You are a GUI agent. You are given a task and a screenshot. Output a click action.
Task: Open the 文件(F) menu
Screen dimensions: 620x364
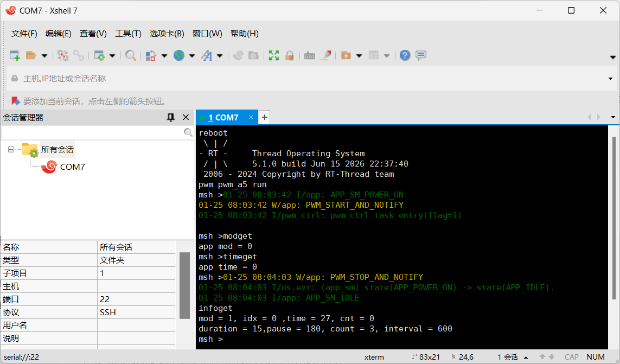click(24, 34)
